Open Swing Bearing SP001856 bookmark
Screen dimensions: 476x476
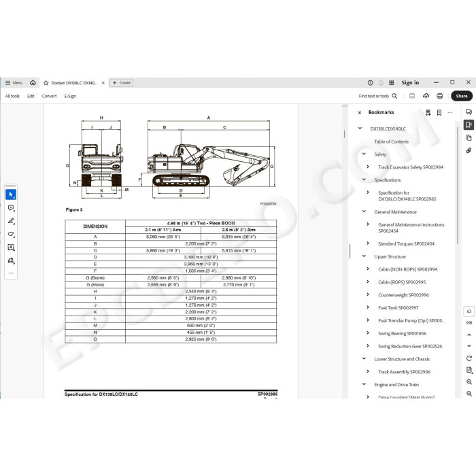click(402, 333)
